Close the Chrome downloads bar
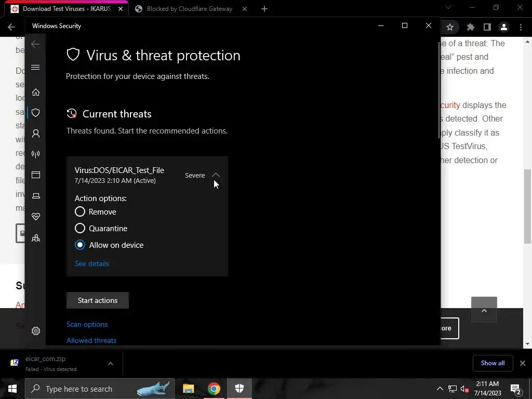The height and width of the screenshot is (399, 532). (x=523, y=363)
